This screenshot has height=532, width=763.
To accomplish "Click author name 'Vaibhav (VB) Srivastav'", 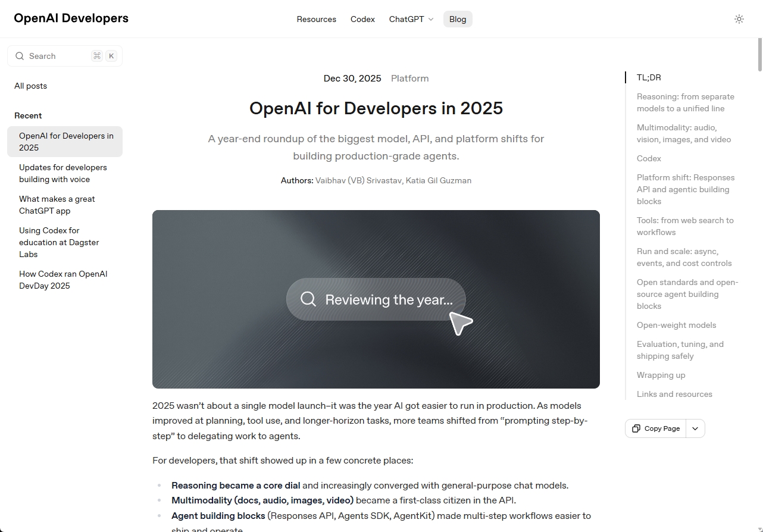I will click(x=359, y=180).
